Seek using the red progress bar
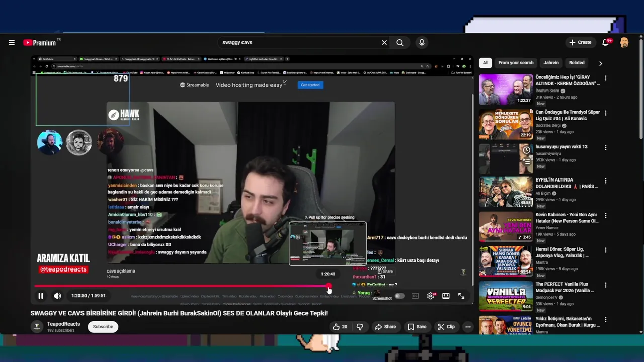Screen dimensions: 644x362 coord(181,286)
